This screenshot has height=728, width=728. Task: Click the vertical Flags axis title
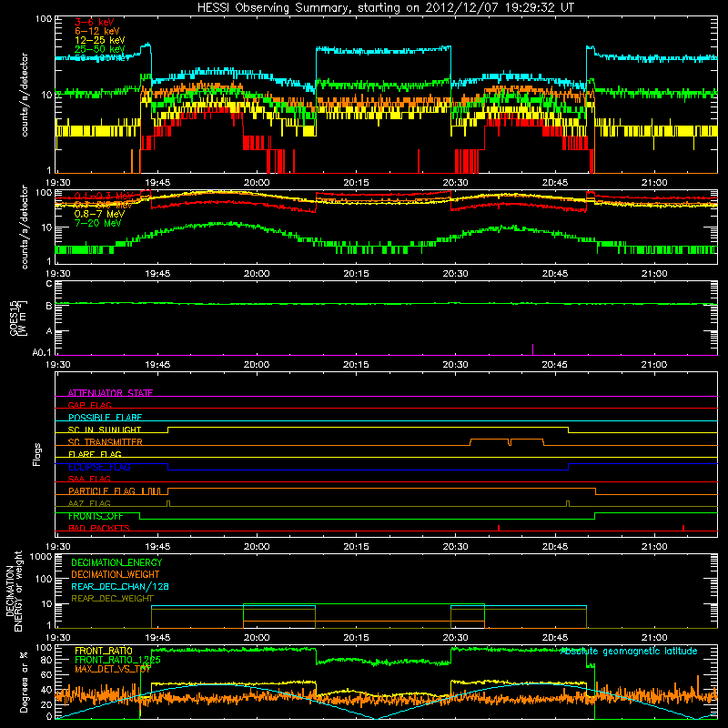(x=37, y=454)
